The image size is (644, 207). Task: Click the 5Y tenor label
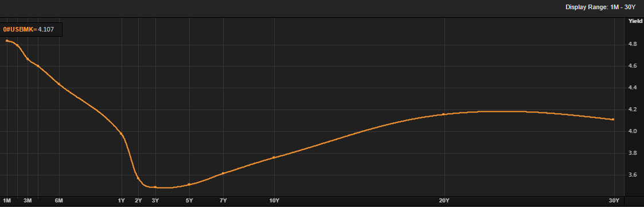coord(189,201)
